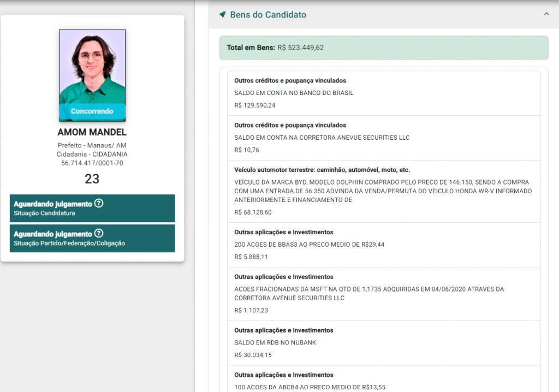Select the Saldo em RDB no Nubank entry
This screenshot has height=392, width=559.
383,343
